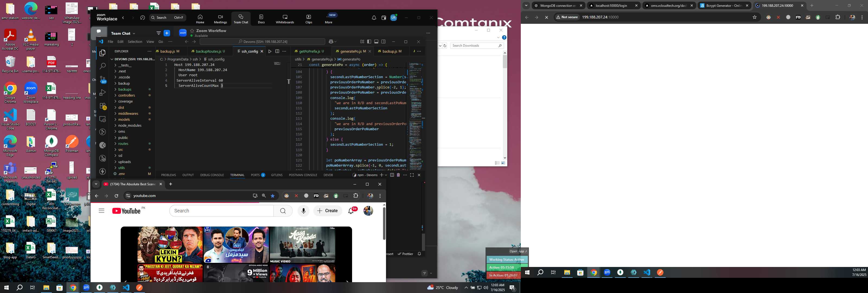The image size is (868, 293).
Task: Open LEKIN KYUN video thumbnail
Action: pyautogui.click(x=170, y=245)
